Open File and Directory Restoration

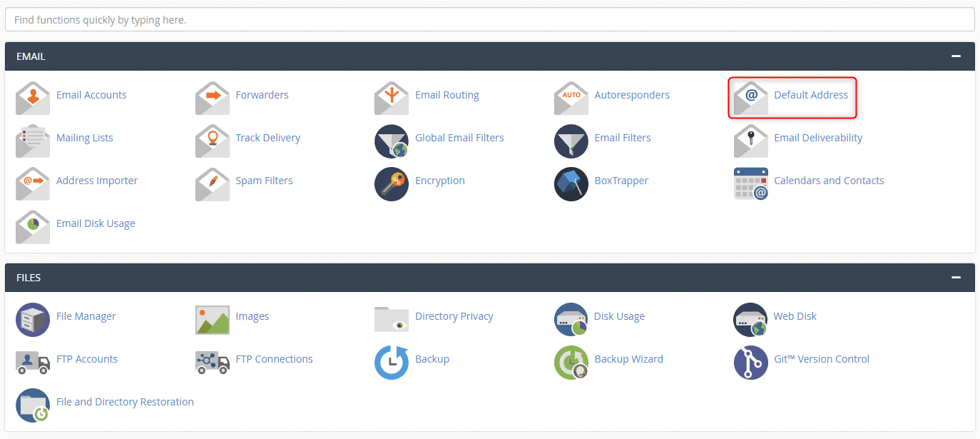click(125, 401)
